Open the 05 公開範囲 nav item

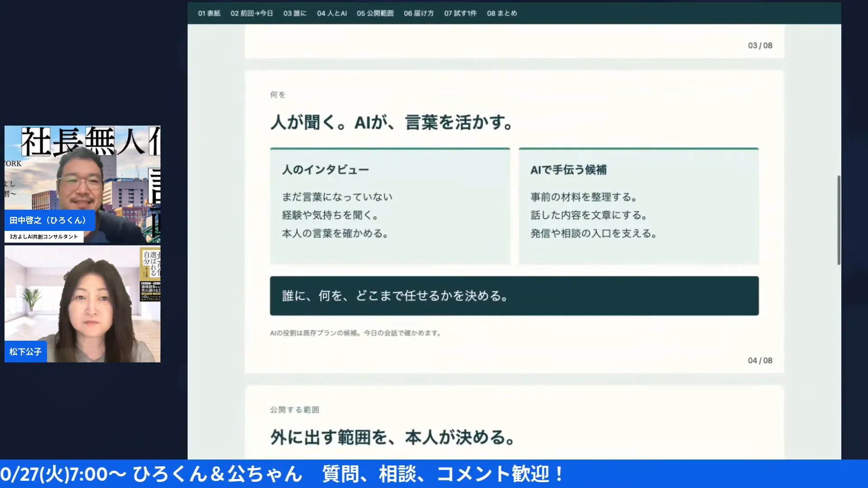tap(375, 13)
